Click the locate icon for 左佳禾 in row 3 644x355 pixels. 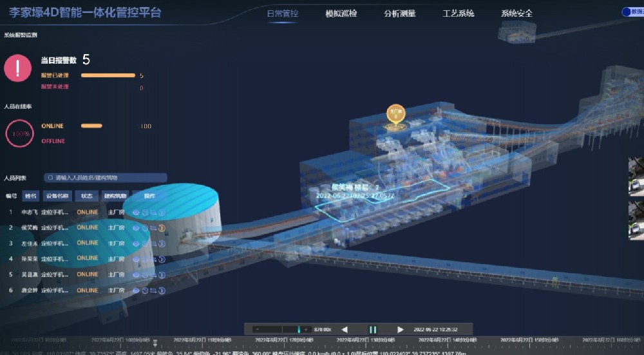(x=145, y=244)
